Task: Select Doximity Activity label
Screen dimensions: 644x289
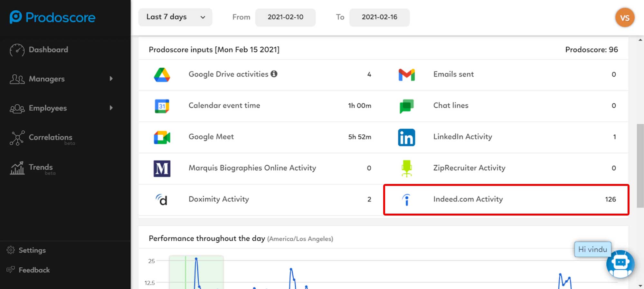Action: click(219, 199)
